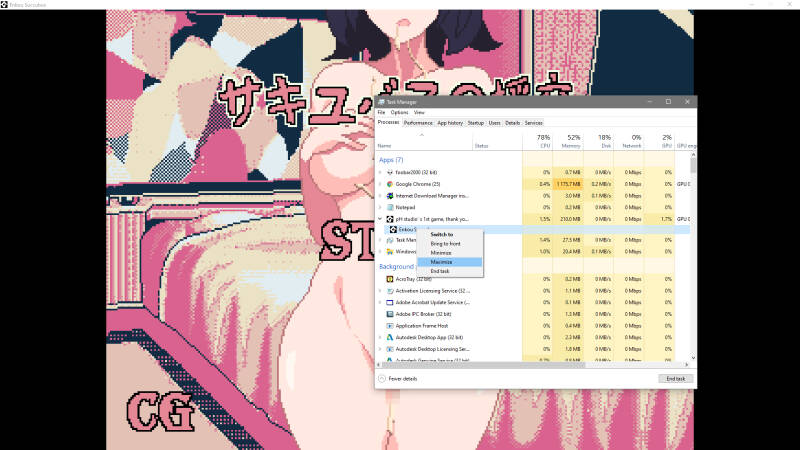Click the AcroTray process icon
The height and width of the screenshot is (450, 800).
pos(390,279)
